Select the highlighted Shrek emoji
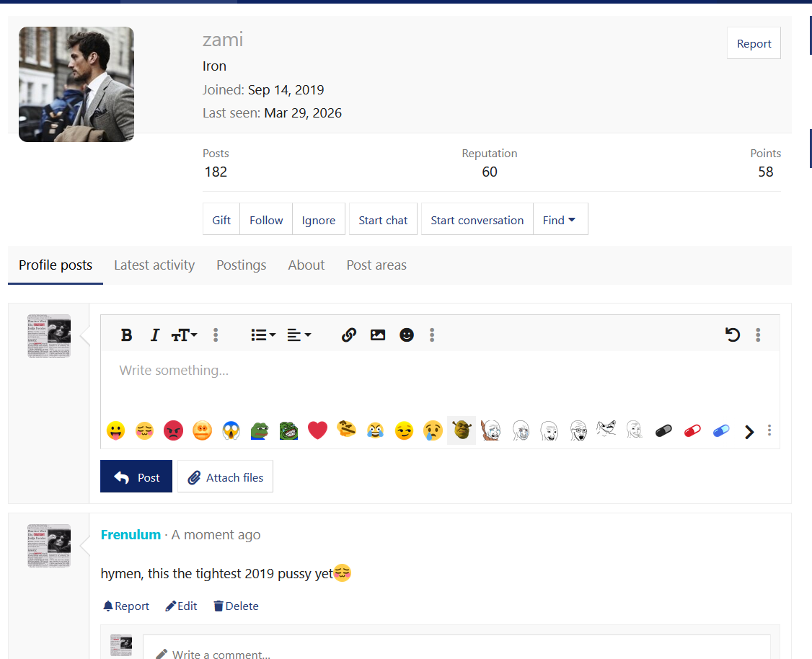The image size is (812, 659). tap(461, 429)
